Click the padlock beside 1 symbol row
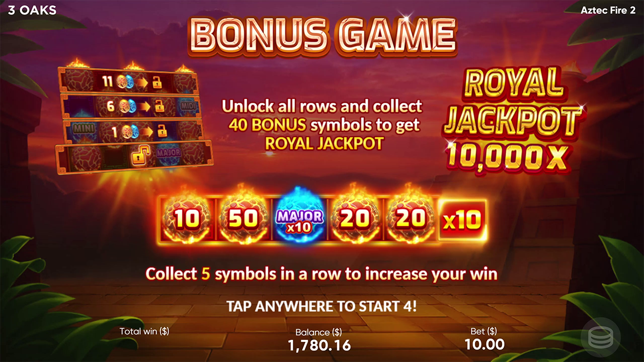This screenshot has height=362, width=644. pos(162,131)
